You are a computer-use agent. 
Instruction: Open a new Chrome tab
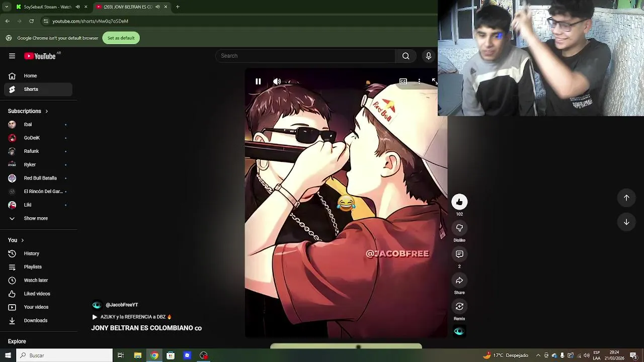tap(178, 7)
